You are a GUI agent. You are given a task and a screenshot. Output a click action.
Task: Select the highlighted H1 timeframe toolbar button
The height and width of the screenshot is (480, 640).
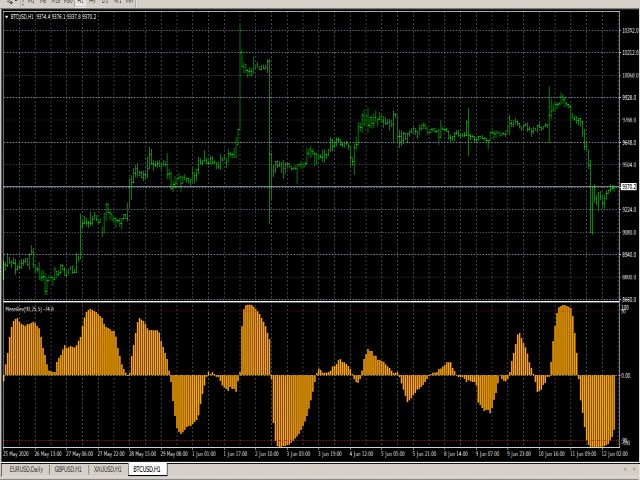point(80,2)
